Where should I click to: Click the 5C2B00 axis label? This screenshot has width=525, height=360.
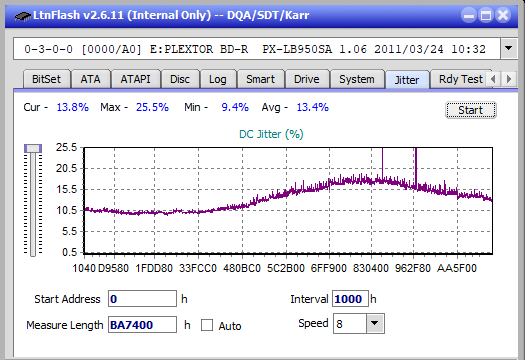pyautogui.click(x=286, y=268)
